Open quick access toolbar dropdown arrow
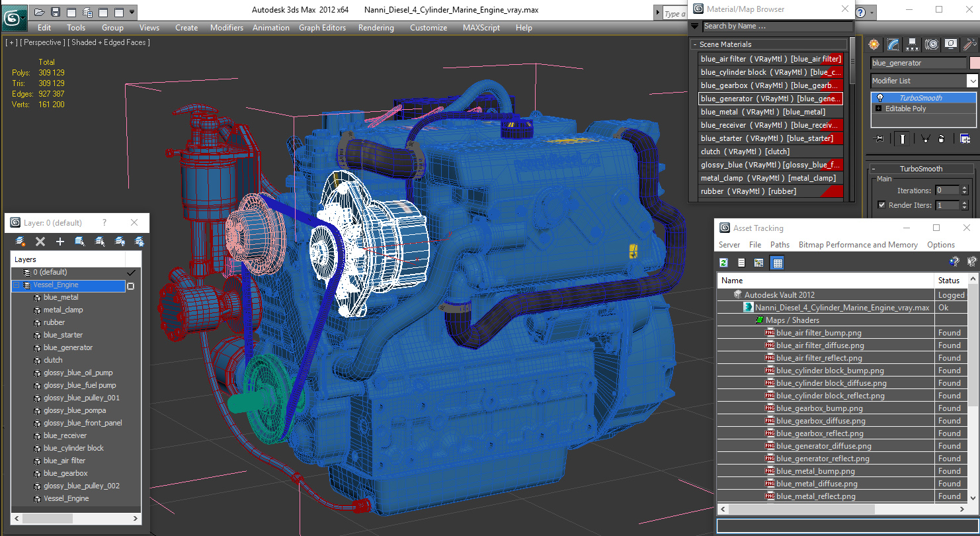The width and height of the screenshot is (980, 536). click(132, 12)
